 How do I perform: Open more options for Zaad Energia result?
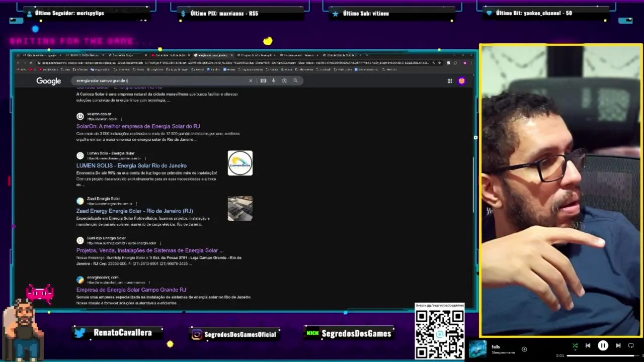click(x=137, y=204)
